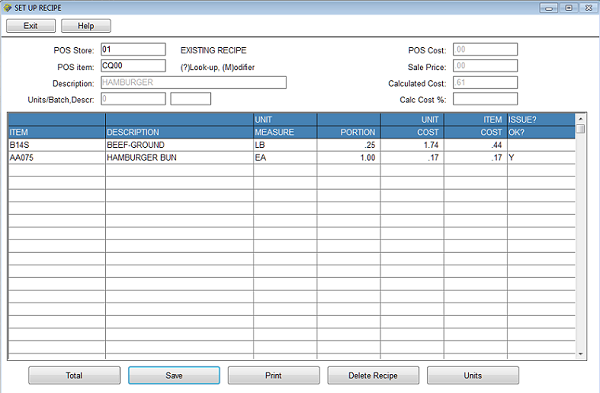Close the Set Up Recipe window
Screen dimensions: 600x393
click(589, 8)
